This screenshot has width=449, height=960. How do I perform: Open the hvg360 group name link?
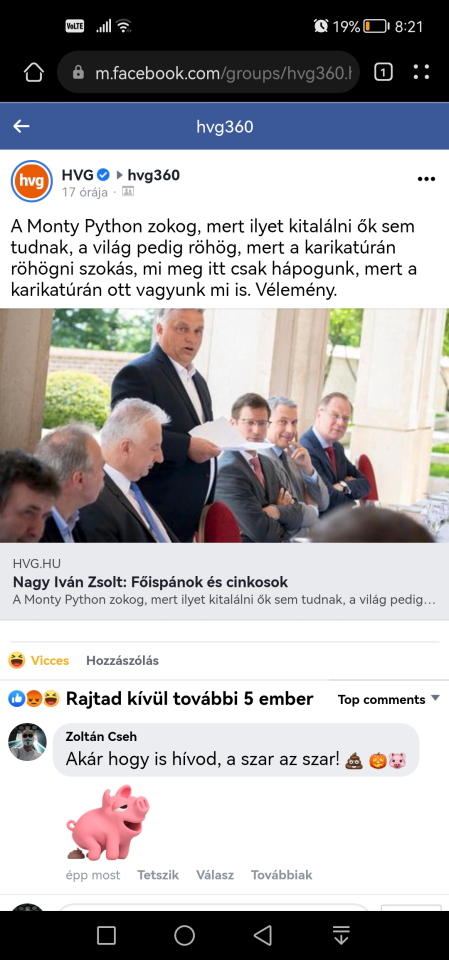pos(153,175)
